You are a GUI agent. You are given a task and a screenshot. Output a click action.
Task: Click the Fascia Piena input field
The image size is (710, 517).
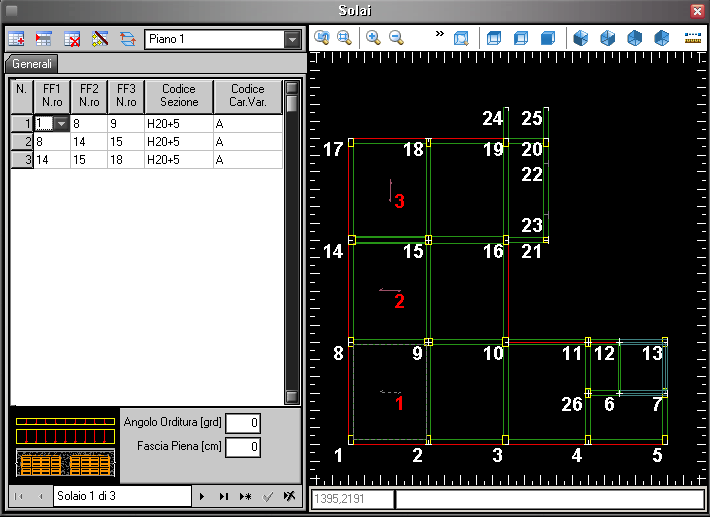(243, 446)
